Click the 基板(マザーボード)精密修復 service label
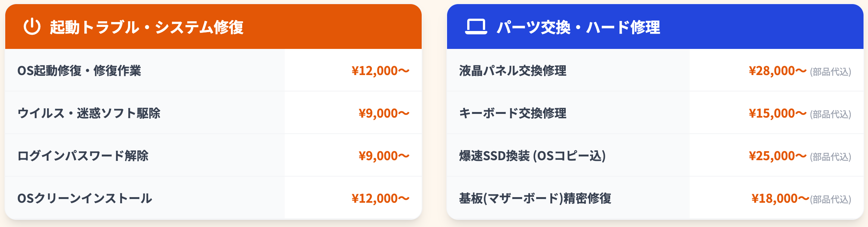This screenshot has width=868, height=227. click(535, 198)
